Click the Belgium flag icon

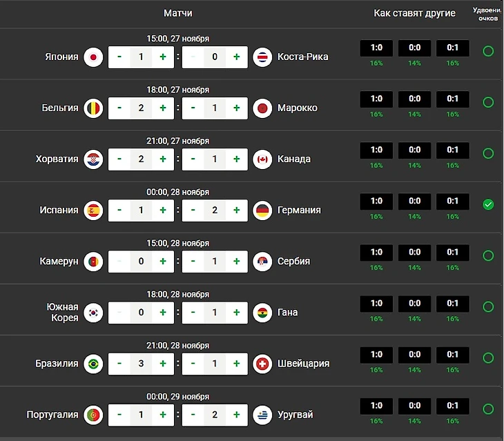pos(94,108)
